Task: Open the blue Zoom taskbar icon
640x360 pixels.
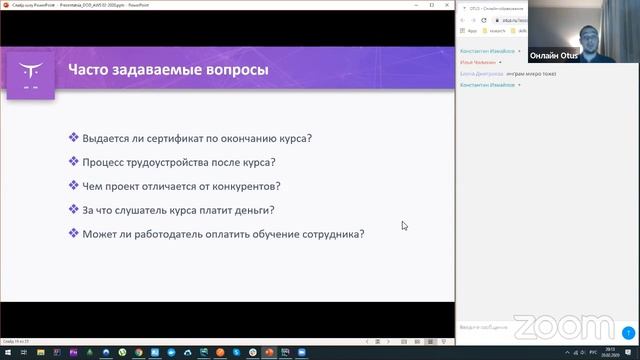Action: (302, 352)
